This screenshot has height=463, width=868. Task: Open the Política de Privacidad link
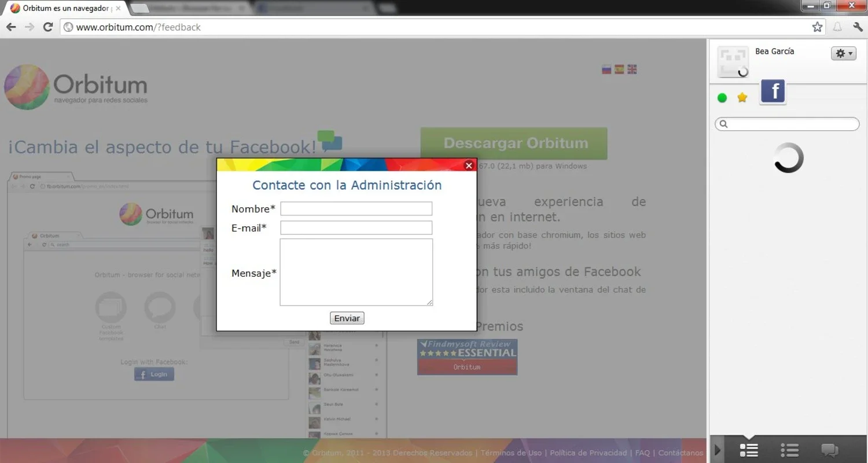click(588, 453)
